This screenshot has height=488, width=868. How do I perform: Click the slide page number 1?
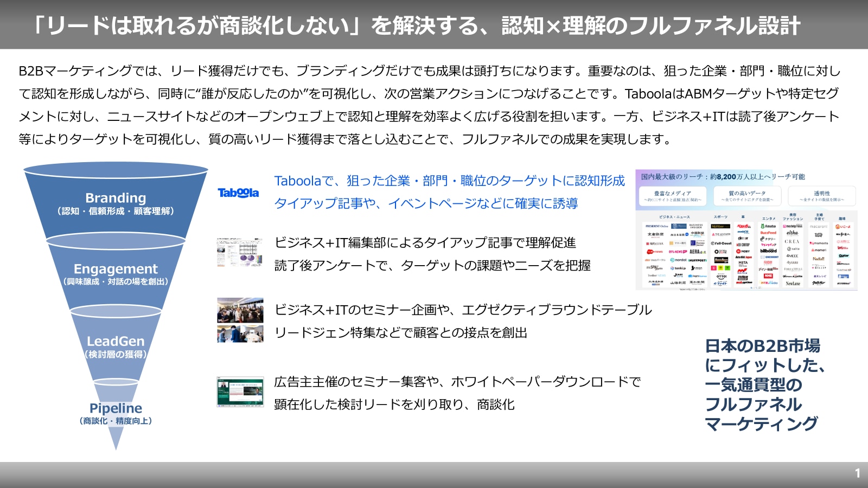[857, 473]
